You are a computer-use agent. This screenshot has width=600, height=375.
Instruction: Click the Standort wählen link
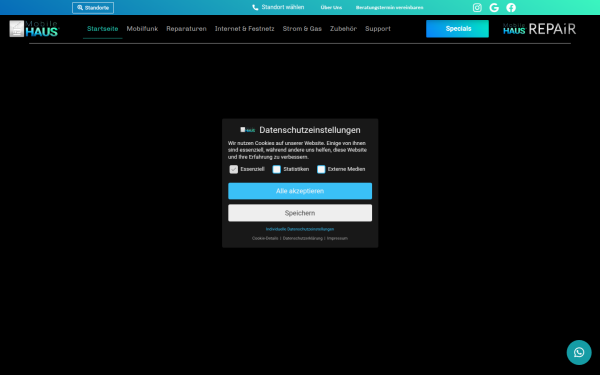(283, 7)
